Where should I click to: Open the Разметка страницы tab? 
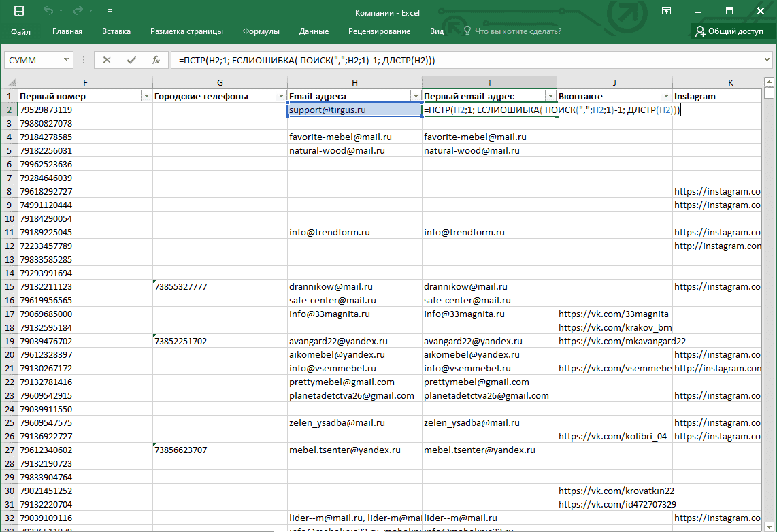187,31
